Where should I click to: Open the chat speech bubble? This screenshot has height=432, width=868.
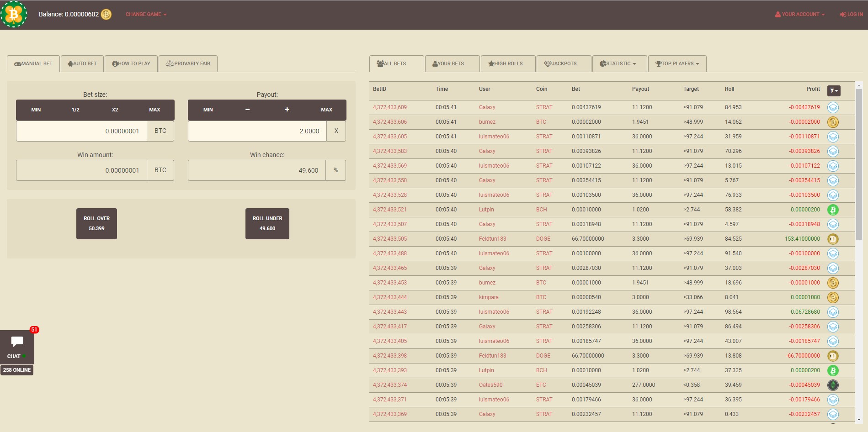[17, 341]
